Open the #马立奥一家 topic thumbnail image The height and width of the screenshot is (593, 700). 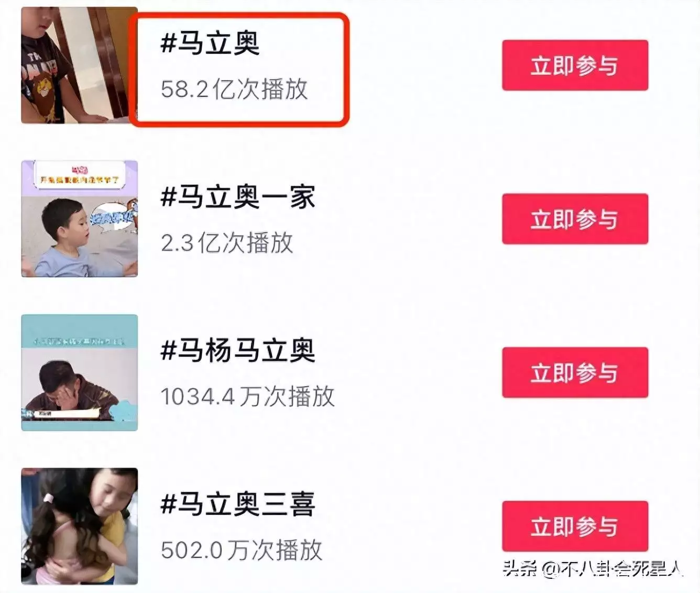pyautogui.click(x=79, y=218)
